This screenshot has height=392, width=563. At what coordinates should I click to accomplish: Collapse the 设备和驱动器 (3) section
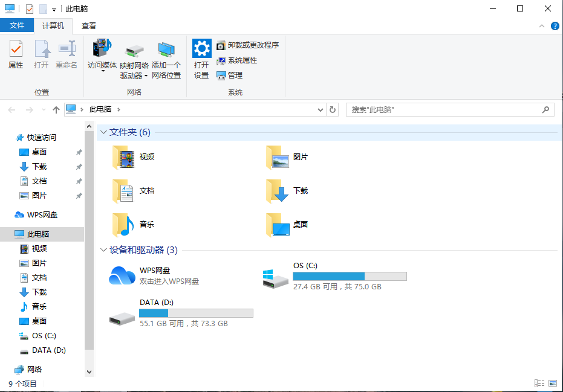point(103,249)
